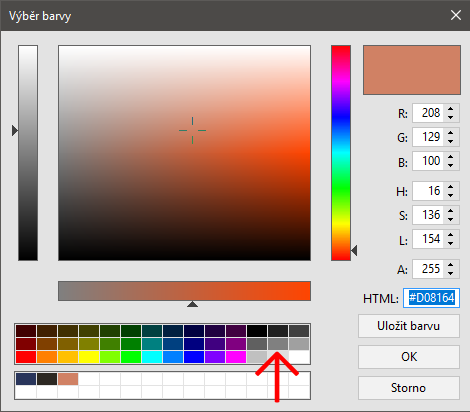Viewport: 470px width, 412px height.
Task: Select the saved navy blue custom color
Action: (26, 379)
